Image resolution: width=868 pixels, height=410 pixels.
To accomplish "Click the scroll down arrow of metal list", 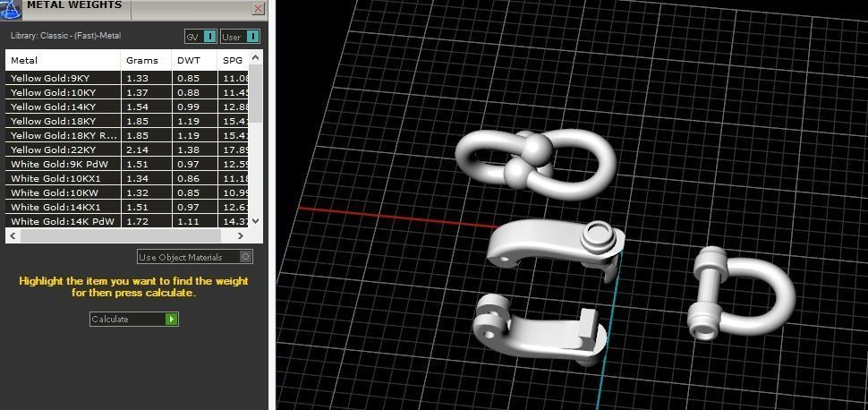I will pos(255,221).
